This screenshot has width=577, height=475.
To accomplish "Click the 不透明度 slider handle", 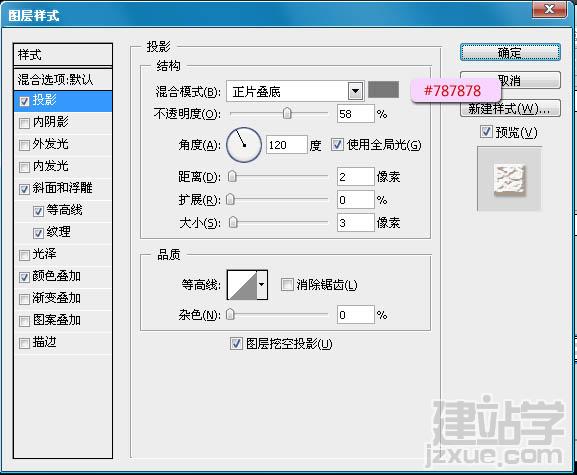I will 287,113.
